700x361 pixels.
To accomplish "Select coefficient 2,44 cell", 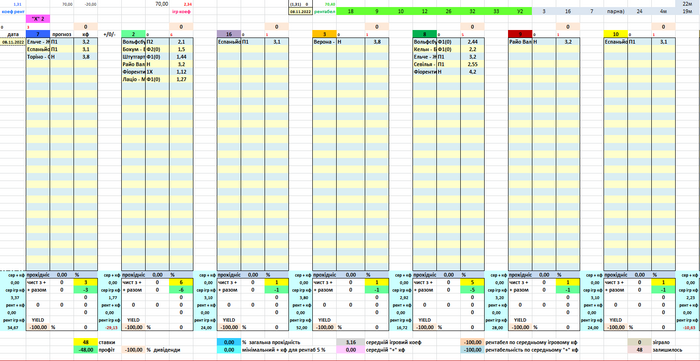I will pyautogui.click(x=472, y=41).
